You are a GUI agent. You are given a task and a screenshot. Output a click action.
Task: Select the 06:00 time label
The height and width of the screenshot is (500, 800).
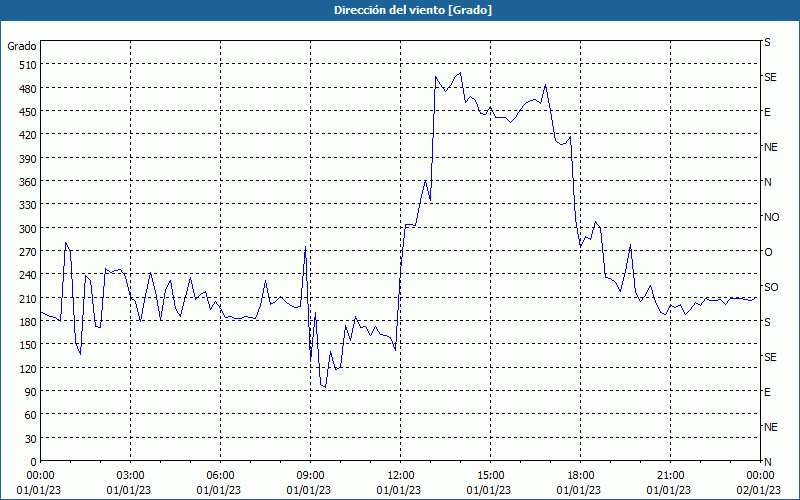220,476
